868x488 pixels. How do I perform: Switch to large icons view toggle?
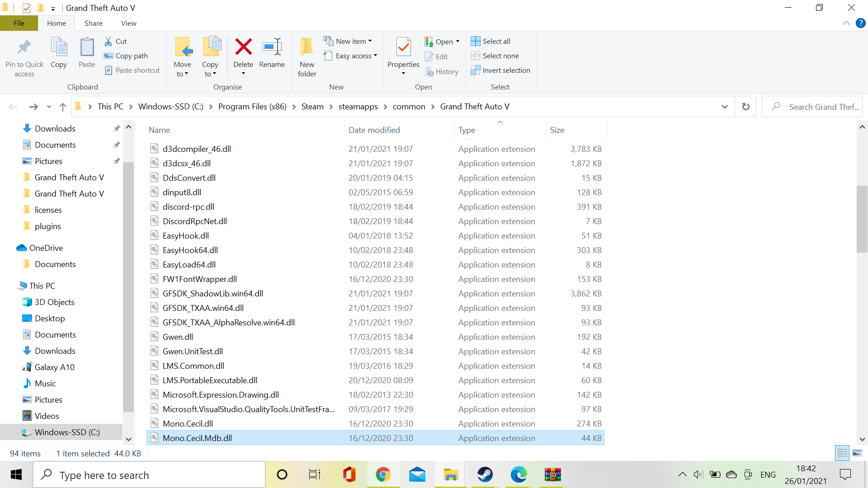coord(857,453)
